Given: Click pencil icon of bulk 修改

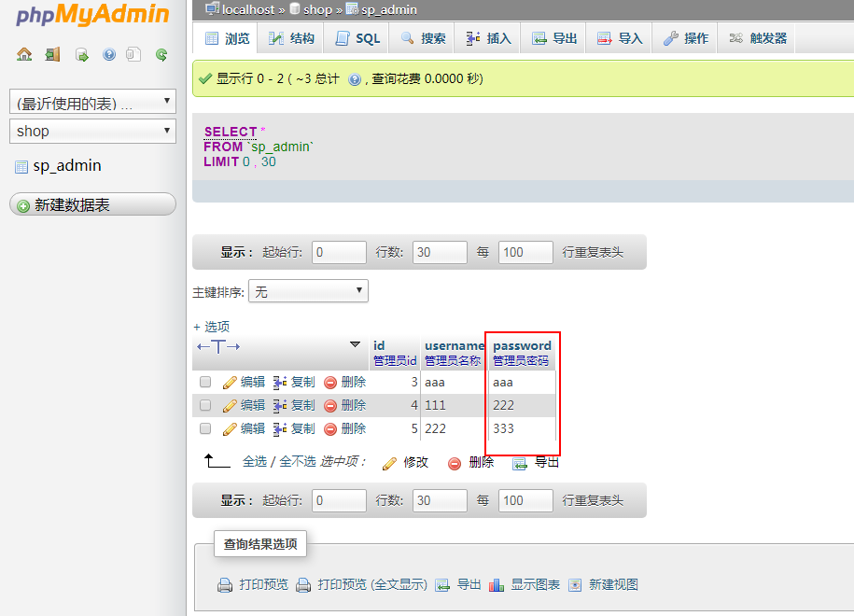Looking at the screenshot, I should (x=389, y=464).
